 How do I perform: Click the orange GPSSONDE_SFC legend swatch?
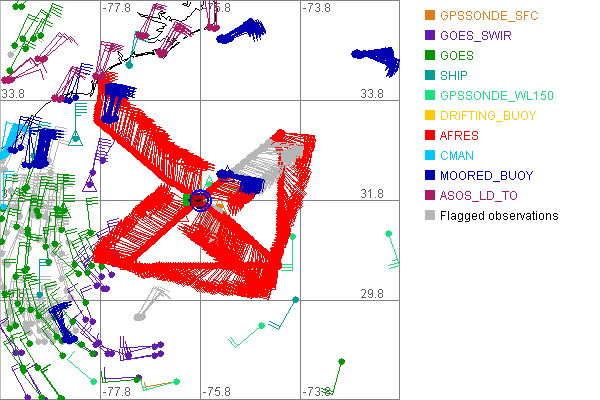[x=430, y=16]
